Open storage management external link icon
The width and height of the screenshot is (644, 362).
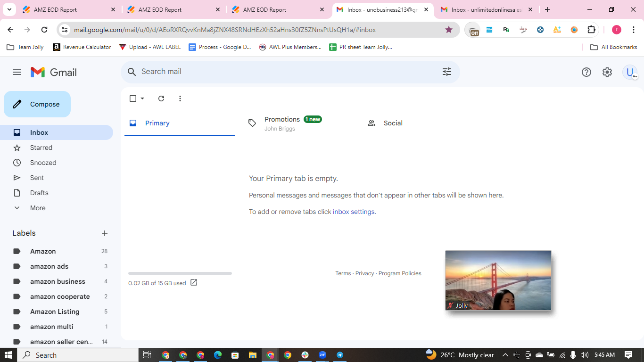(x=194, y=283)
